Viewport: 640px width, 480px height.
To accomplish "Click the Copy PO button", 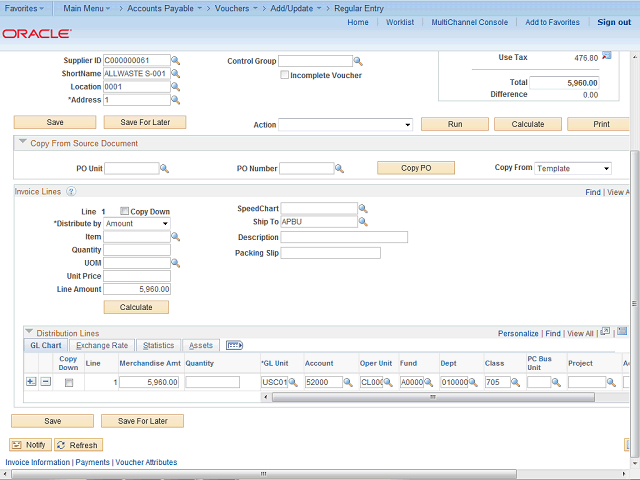I will (415, 168).
